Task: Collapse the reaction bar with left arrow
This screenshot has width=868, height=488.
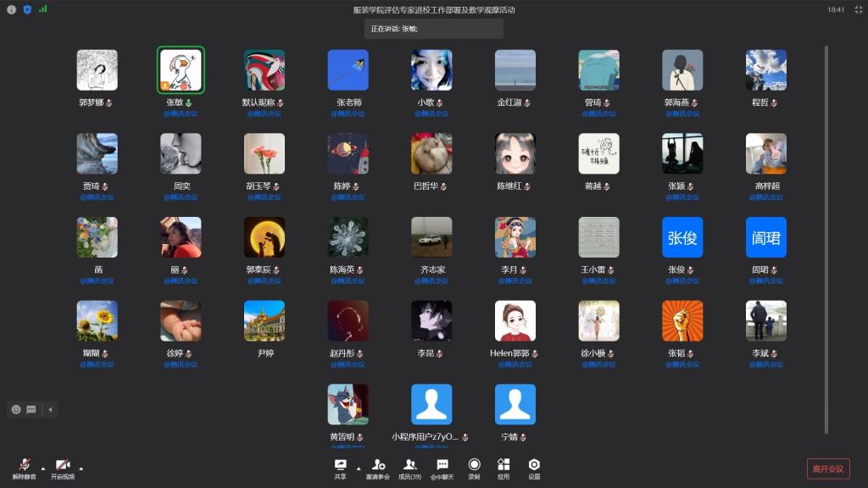Action: point(50,409)
